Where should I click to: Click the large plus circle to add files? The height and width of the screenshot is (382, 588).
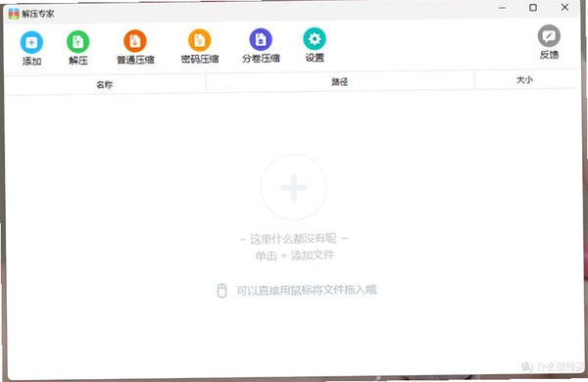click(x=294, y=187)
